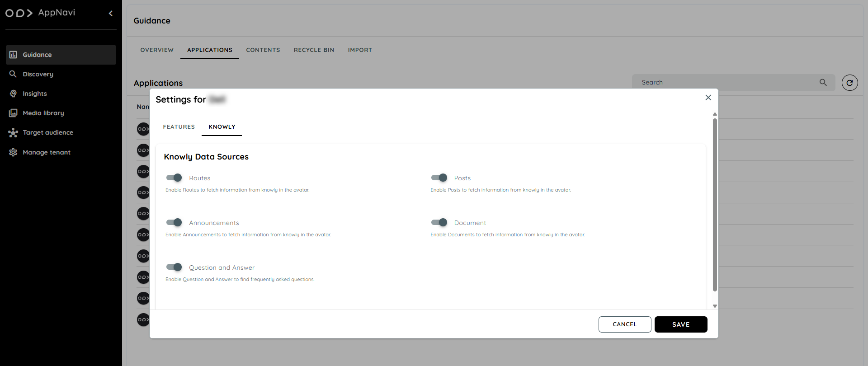Image resolution: width=868 pixels, height=366 pixels.
Task: Click the Target audience icon
Action: [13, 132]
